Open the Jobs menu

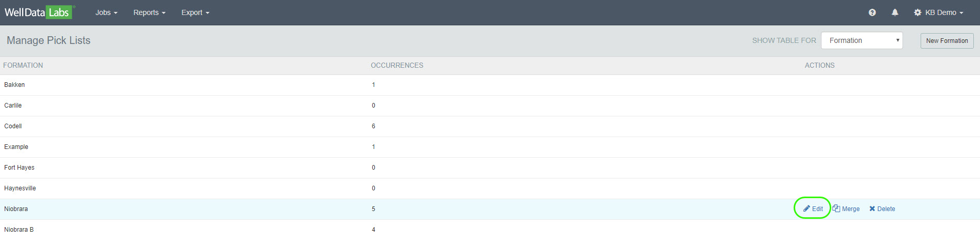tap(106, 12)
